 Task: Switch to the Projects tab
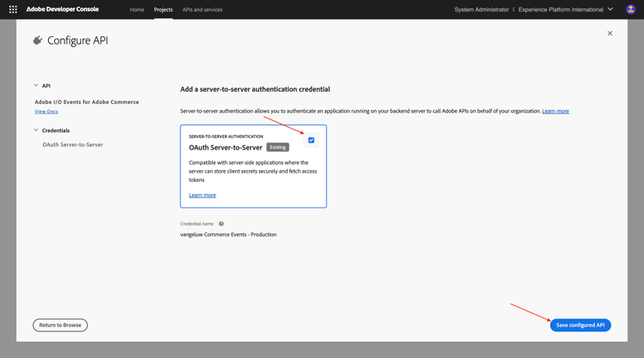click(x=163, y=9)
